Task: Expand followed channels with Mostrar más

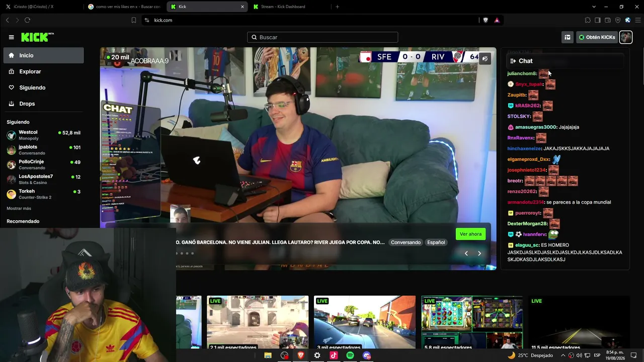Action: tap(19, 208)
